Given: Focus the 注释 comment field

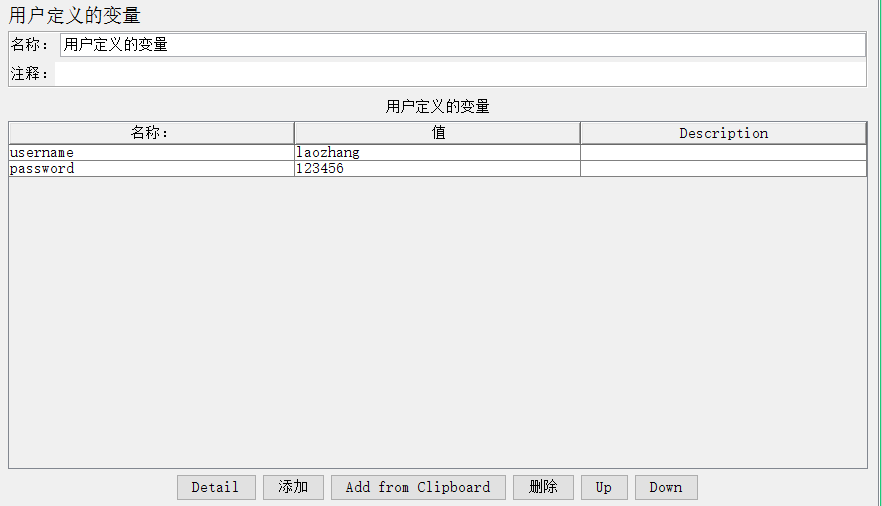Looking at the screenshot, I should [460, 74].
